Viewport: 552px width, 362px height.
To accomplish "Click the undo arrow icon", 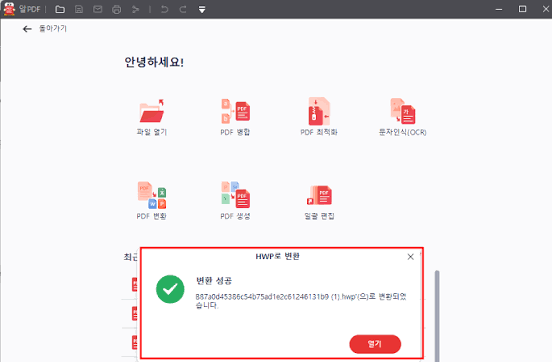I will (164, 9).
